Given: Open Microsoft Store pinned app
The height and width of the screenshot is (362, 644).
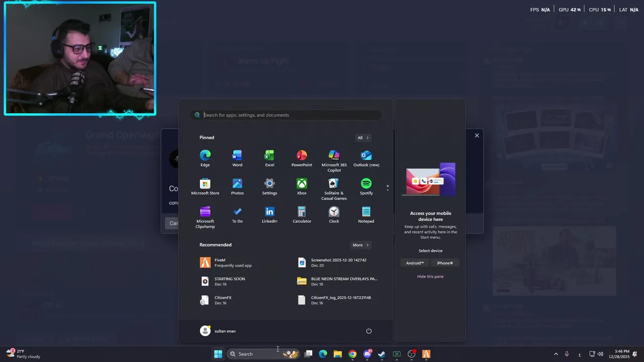Looking at the screenshot, I should coord(205,187).
